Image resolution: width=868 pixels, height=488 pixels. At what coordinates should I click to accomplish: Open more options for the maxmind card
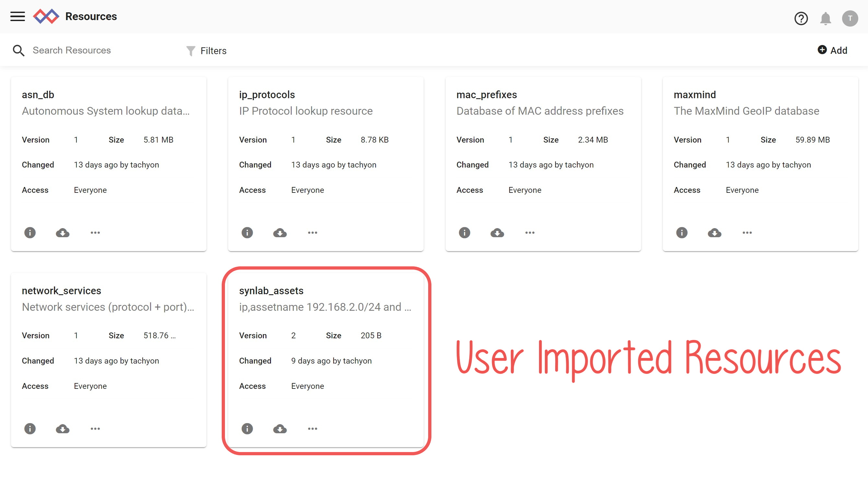tap(747, 233)
